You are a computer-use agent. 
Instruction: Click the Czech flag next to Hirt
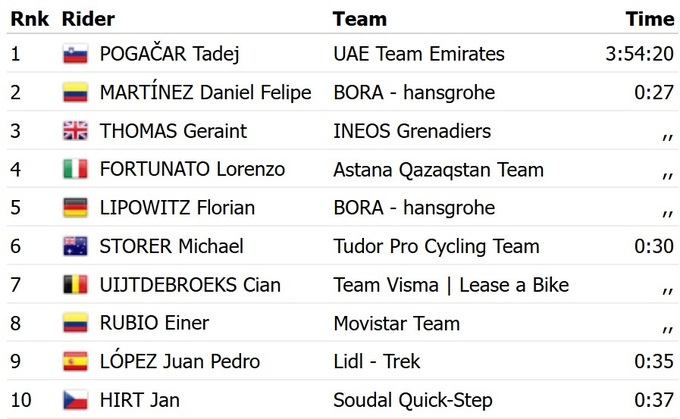(x=75, y=400)
